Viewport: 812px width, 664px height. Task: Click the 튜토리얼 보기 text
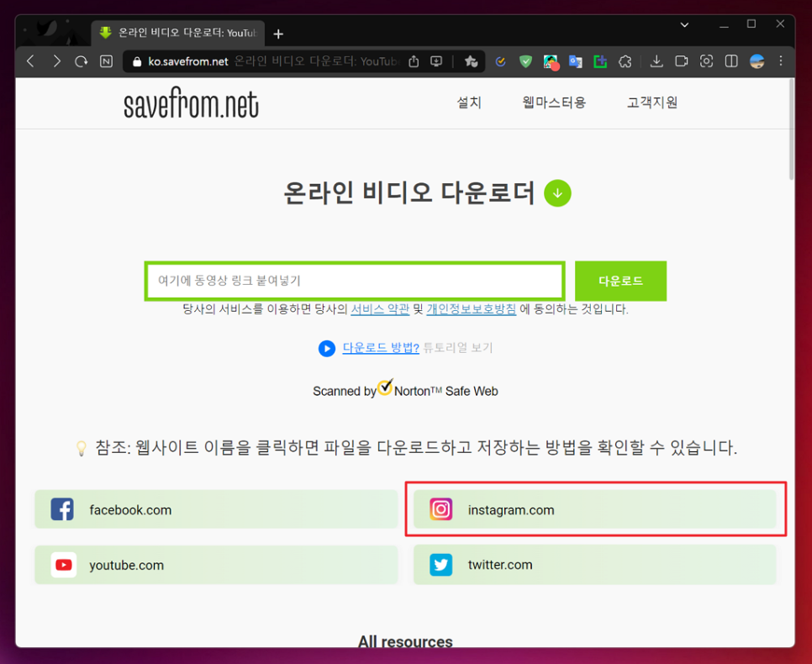click(458, 347)
